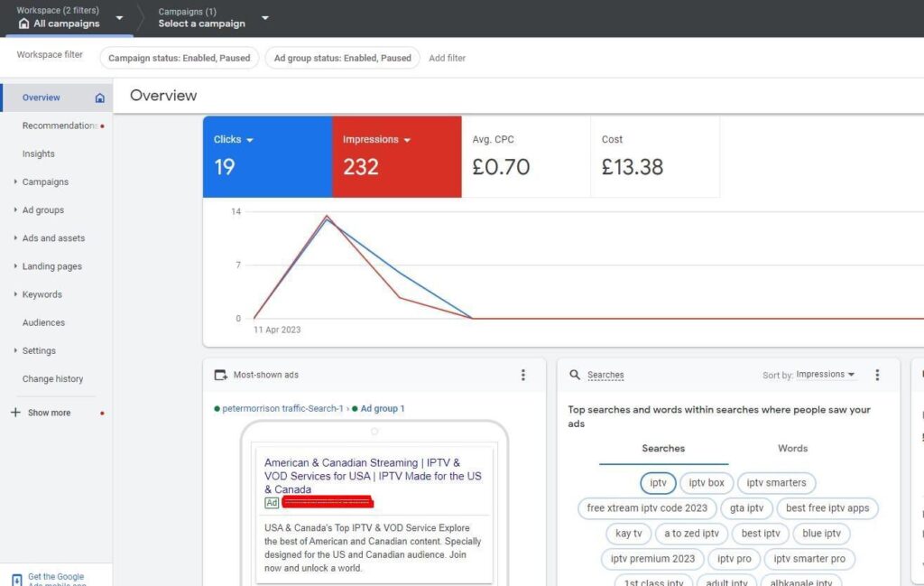Select the 'iptv' search term chip
Screen dimensions: 924x586
pyautogui.click(x=658, y=483)
